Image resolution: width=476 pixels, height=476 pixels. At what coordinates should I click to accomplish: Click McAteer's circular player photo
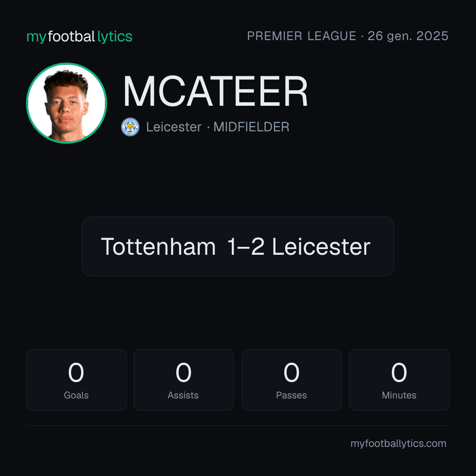click(67, 103)
